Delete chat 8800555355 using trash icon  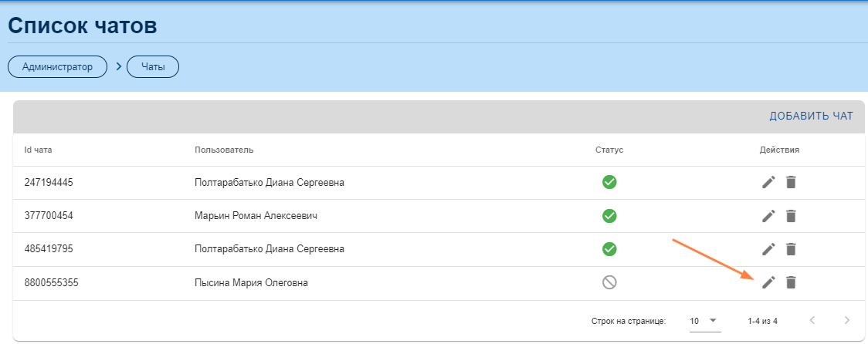pos(790,283)
